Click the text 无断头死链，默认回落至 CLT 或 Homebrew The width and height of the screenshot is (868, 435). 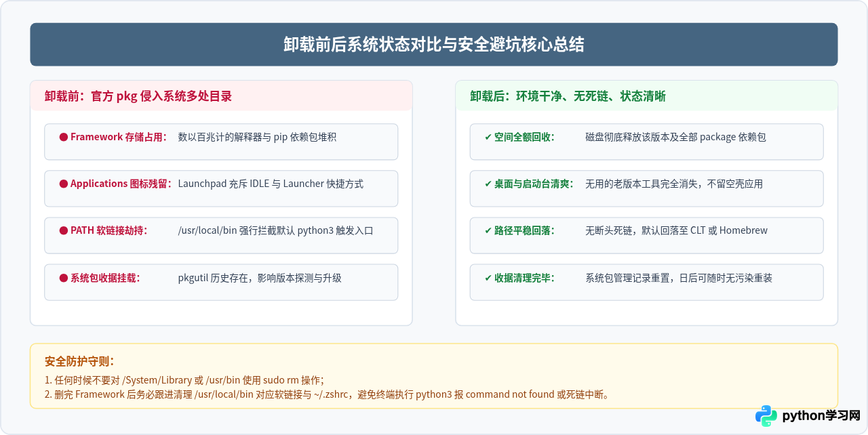click(677, 230)
